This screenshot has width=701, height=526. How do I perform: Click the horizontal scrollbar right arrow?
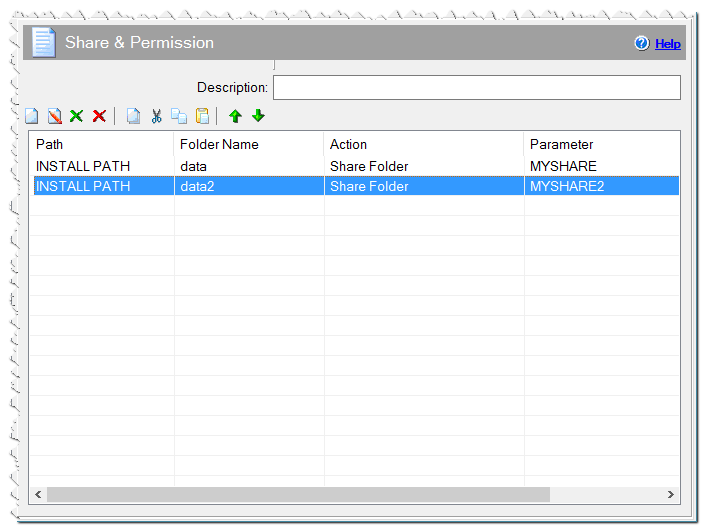[x=671, y=494]
